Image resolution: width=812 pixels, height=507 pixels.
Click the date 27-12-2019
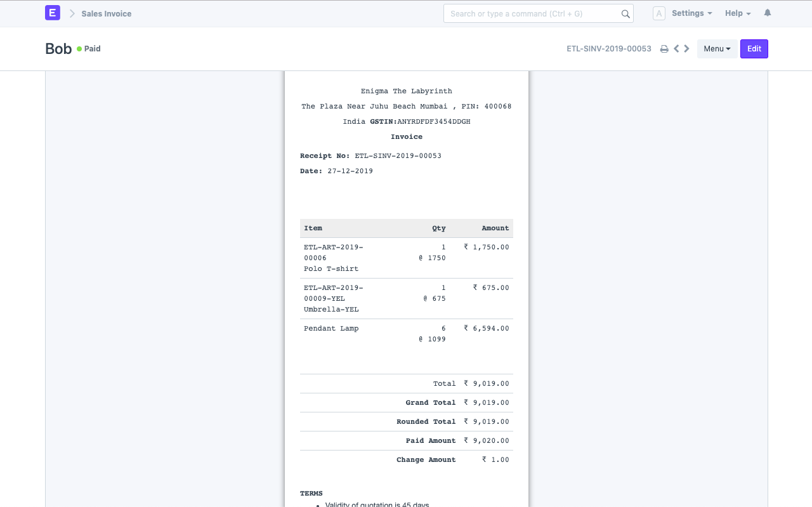(350, 171)
